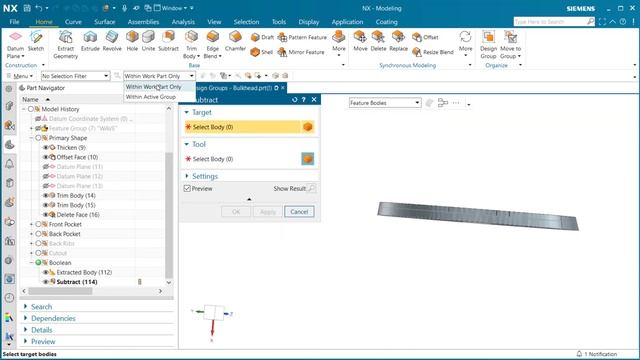Choose the Hole feature tool

tap(132, 41)
